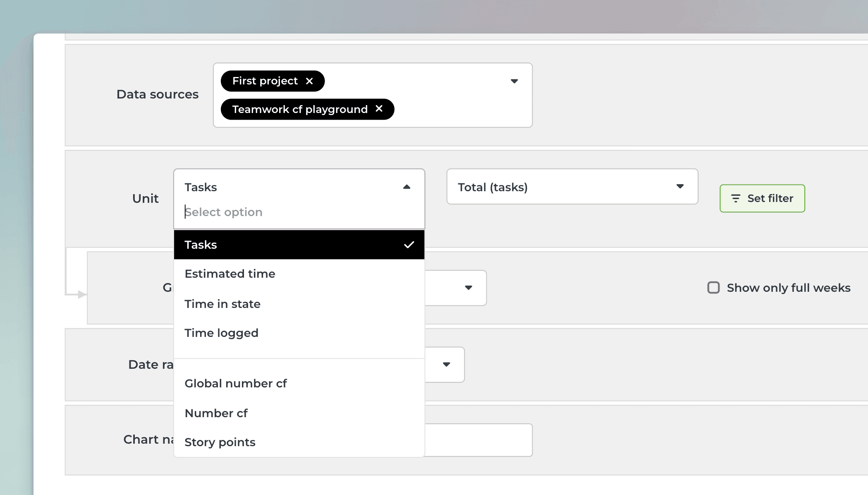The width and height of the screenshot is (868, 495).
Task: Select Global number cf option
Action: point(236,384)
